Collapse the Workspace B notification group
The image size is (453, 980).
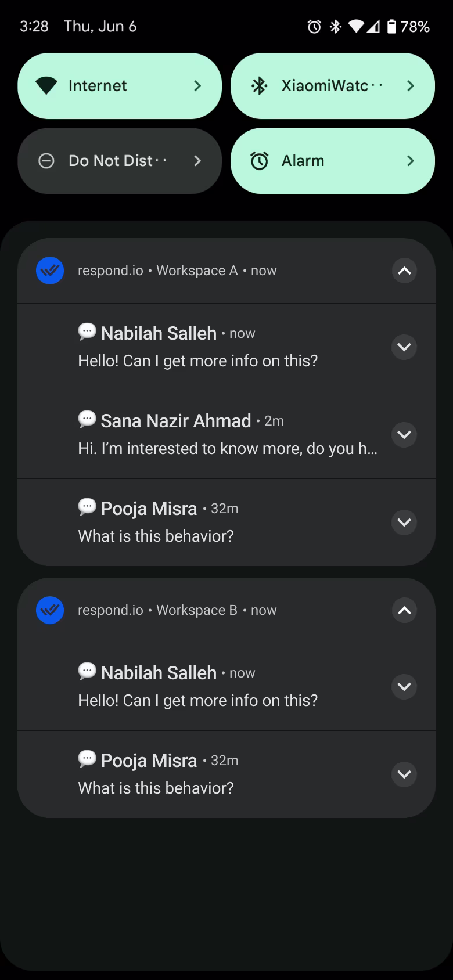pyautogui.click(x=404, y=610)
